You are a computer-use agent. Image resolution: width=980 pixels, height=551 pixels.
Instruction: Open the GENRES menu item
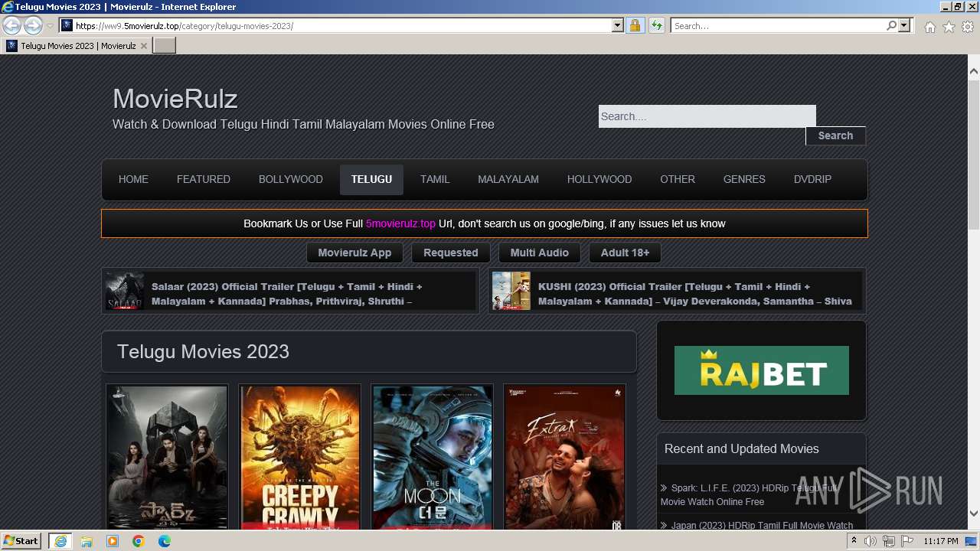pos(744,179)
